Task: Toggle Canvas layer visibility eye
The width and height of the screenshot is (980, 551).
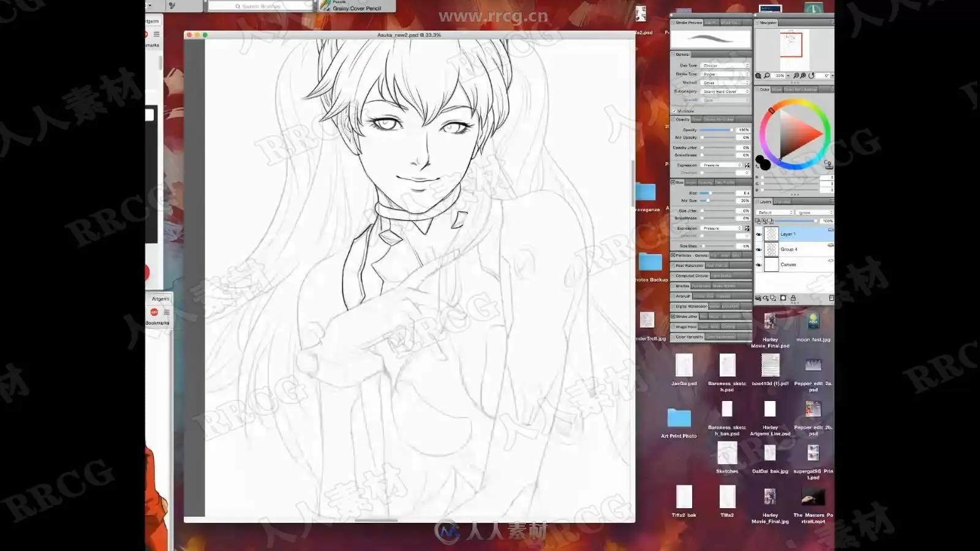Action: pos(759,265)
